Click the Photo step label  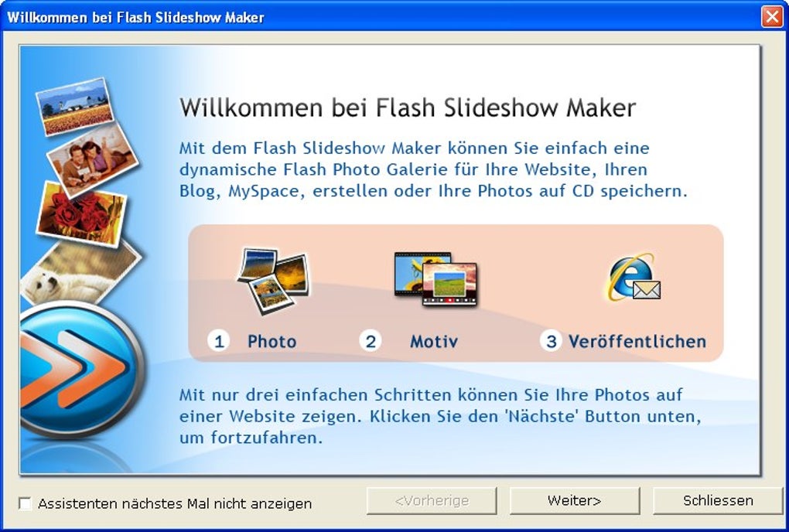point(272,342)
